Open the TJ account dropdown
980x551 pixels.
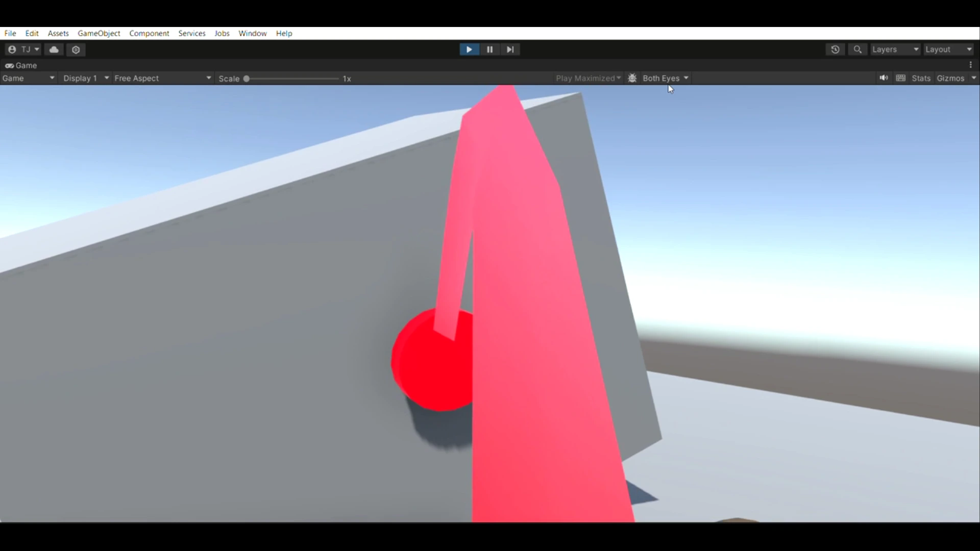[x=24, y=49]
